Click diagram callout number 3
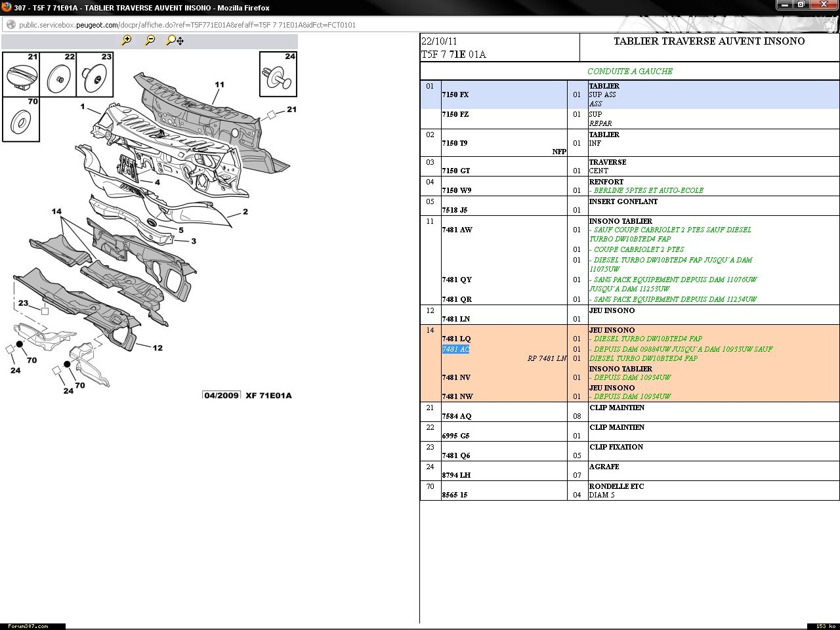 [x=194, y=241]
